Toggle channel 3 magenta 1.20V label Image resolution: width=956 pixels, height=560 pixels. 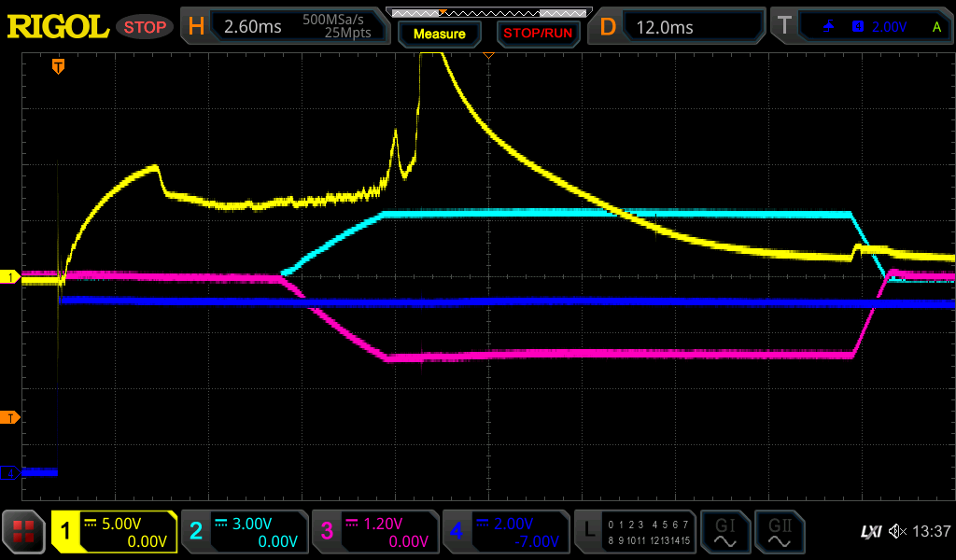374,532
